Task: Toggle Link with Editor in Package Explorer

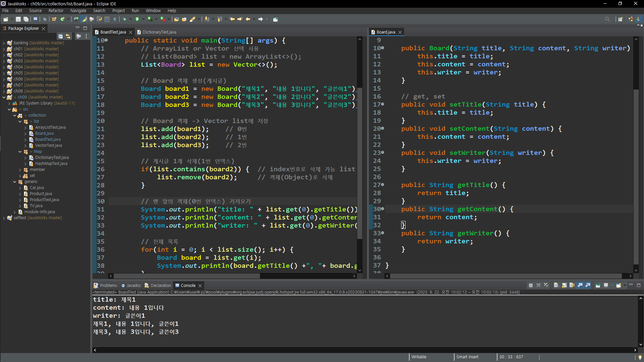Action: click(68, 36)
